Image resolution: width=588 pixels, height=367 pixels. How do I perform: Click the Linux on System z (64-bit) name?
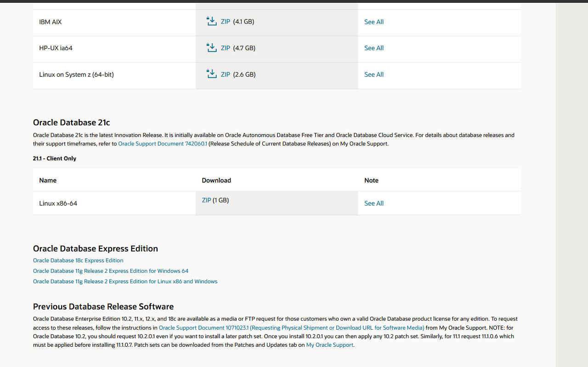click(x=77, y=75)
